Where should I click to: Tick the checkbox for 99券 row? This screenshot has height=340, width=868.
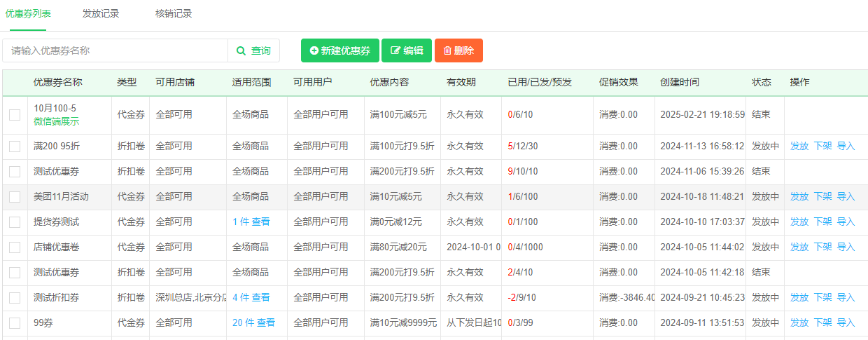tap(15, 323)
